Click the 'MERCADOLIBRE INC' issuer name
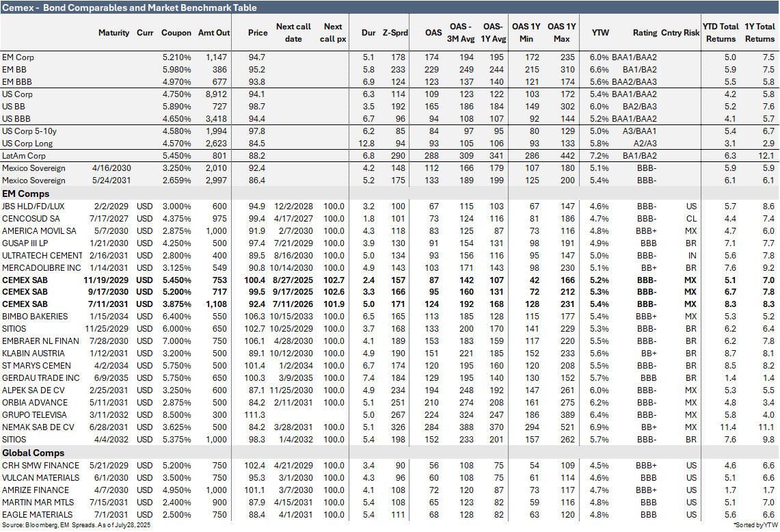This screenshot has height=532, width=780. (x=41, y=268)
